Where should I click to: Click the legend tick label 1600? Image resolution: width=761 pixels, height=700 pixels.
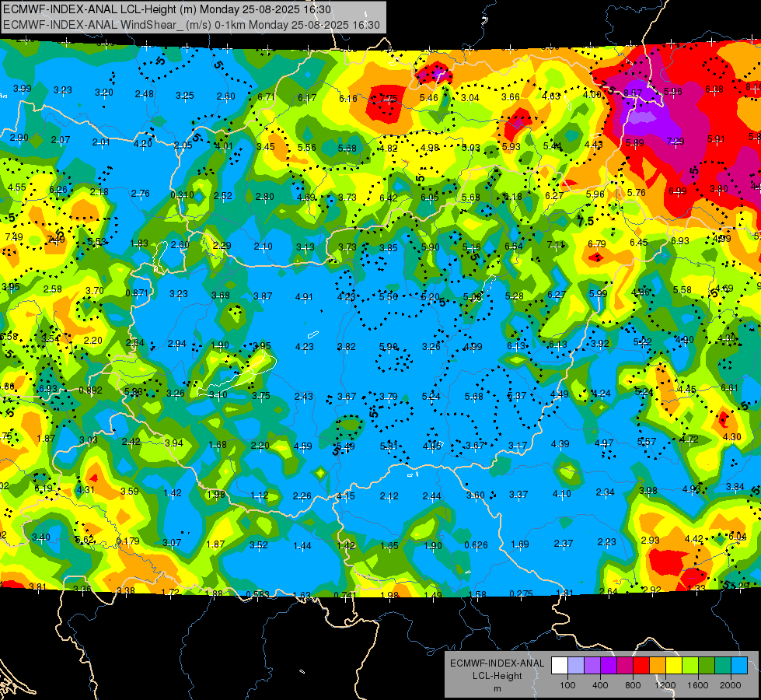(698, 685)
